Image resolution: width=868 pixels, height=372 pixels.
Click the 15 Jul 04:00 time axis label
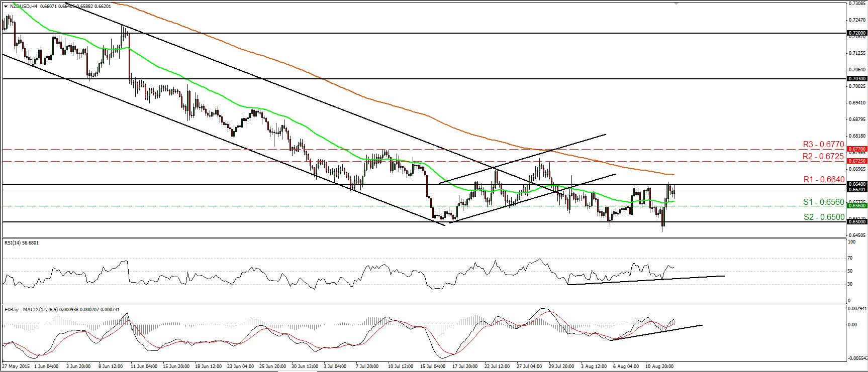click(433, 366)
